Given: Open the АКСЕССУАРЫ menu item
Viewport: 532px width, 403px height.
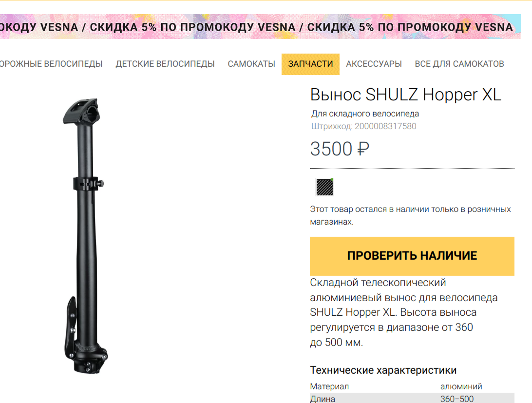Looking at the screenshot, I should pyautogui.click(x=374, y=64).
